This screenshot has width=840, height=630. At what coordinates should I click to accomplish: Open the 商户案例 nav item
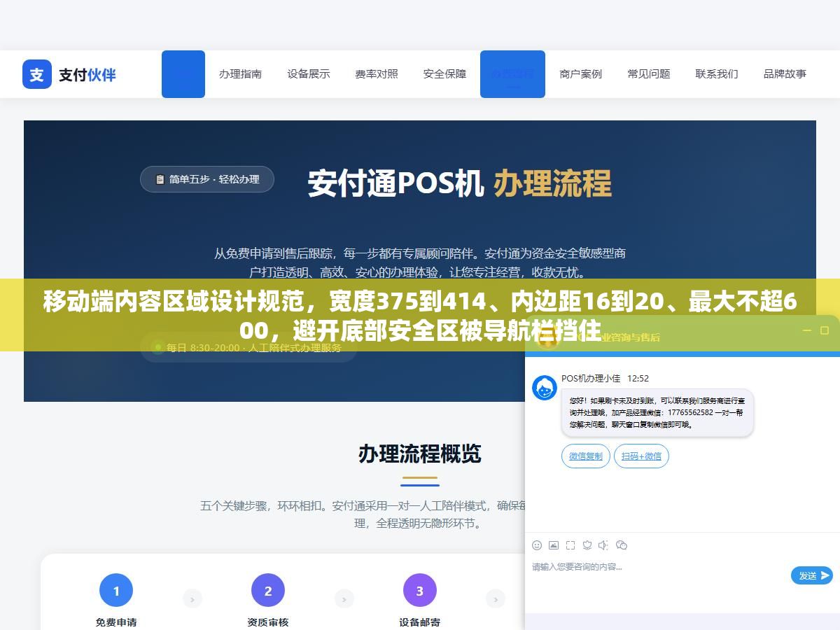[580, 73]
